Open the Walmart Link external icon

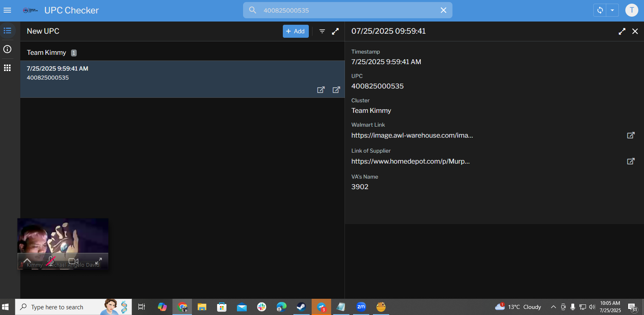click(x=631, y=135)
